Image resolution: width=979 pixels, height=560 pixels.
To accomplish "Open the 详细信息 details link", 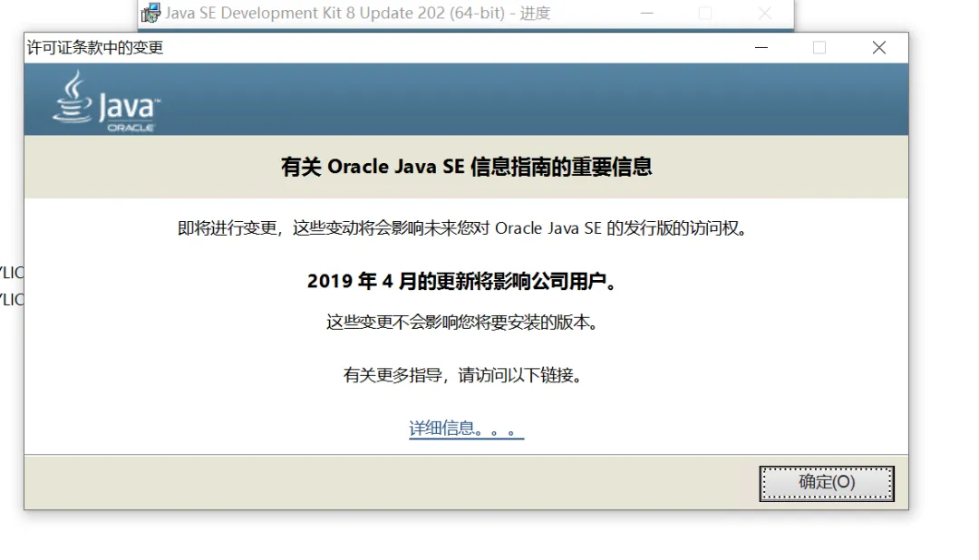I will [466, 429].
